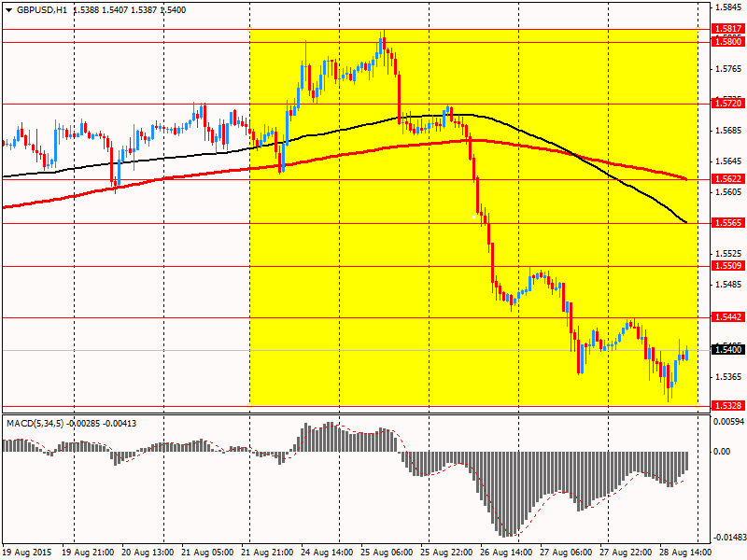Select the 1.5509 red price label
The height and width of the screenshot is (560, 747).
[727, 266]
